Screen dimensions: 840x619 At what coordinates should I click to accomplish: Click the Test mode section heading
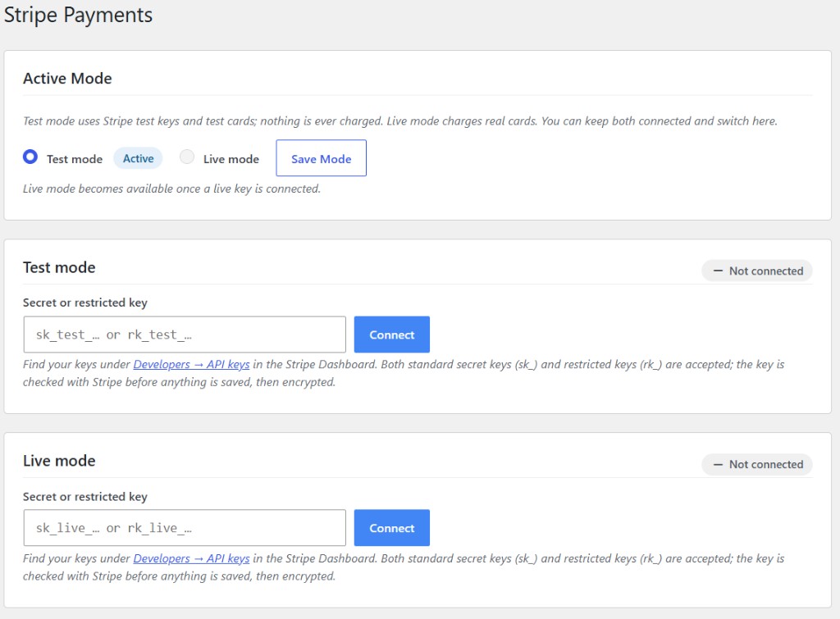click(59, 267)
